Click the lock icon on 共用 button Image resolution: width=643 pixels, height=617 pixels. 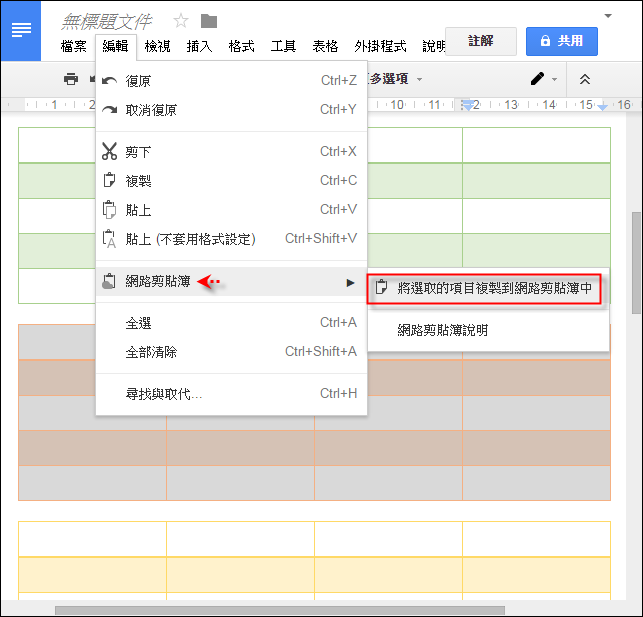545,41
